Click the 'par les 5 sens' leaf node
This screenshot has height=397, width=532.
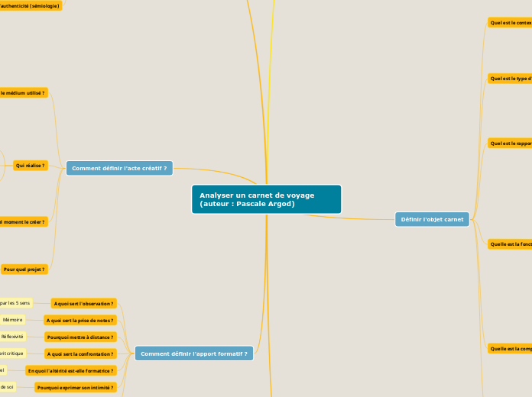16,303
